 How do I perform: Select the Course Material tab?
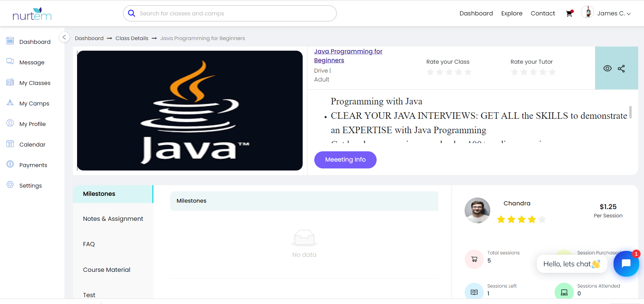point(106,270)
